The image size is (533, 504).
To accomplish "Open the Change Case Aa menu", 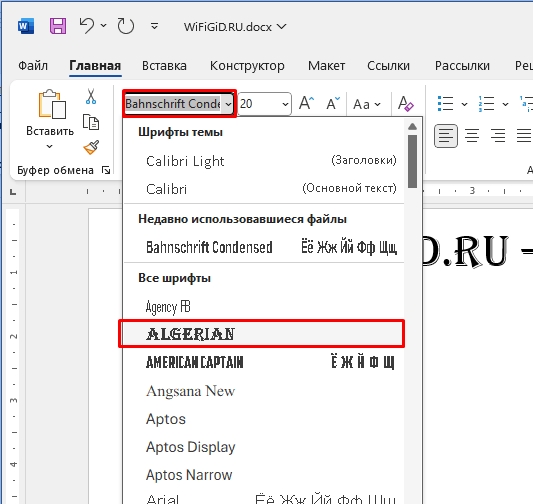I will click(x=367, y=104).
